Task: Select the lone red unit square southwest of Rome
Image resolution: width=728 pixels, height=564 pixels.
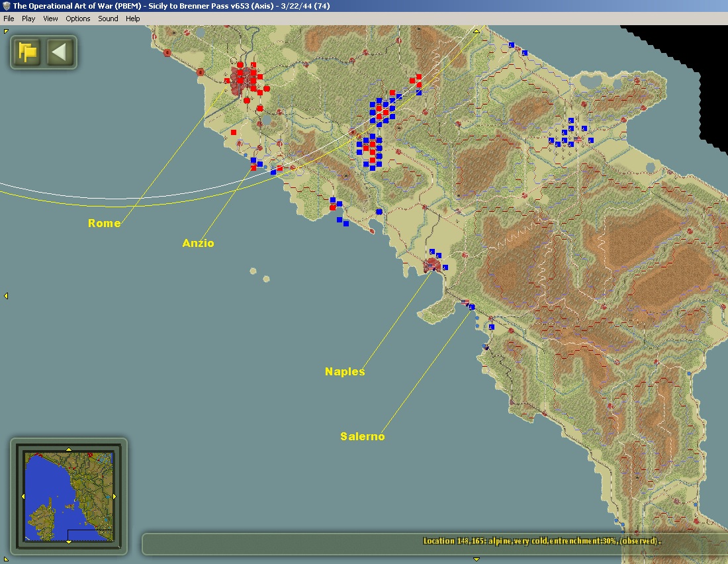Action: point(234,132)
